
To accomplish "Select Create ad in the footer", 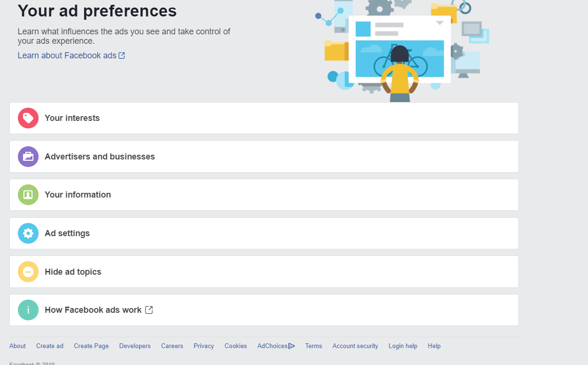I will pos(50,346).
